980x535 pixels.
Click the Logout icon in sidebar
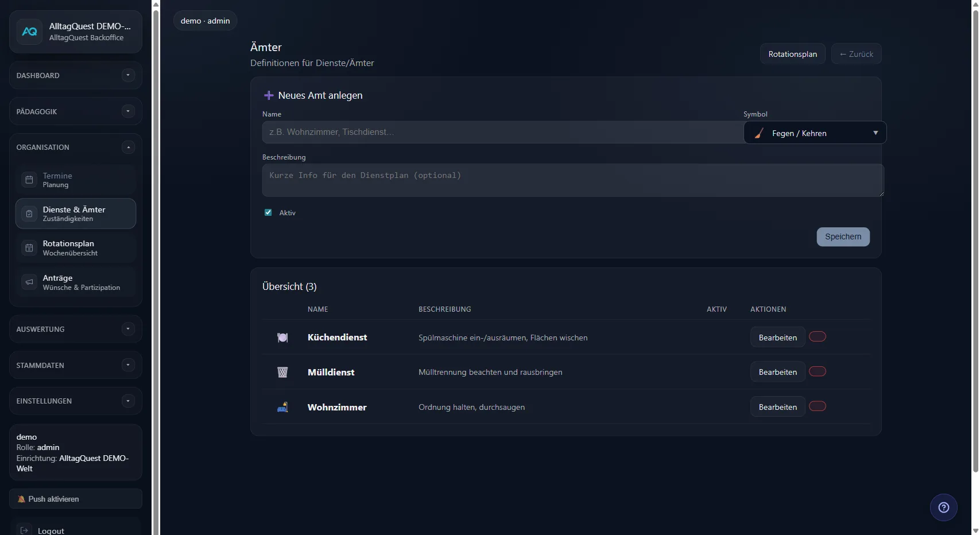(x=24, y=530)
